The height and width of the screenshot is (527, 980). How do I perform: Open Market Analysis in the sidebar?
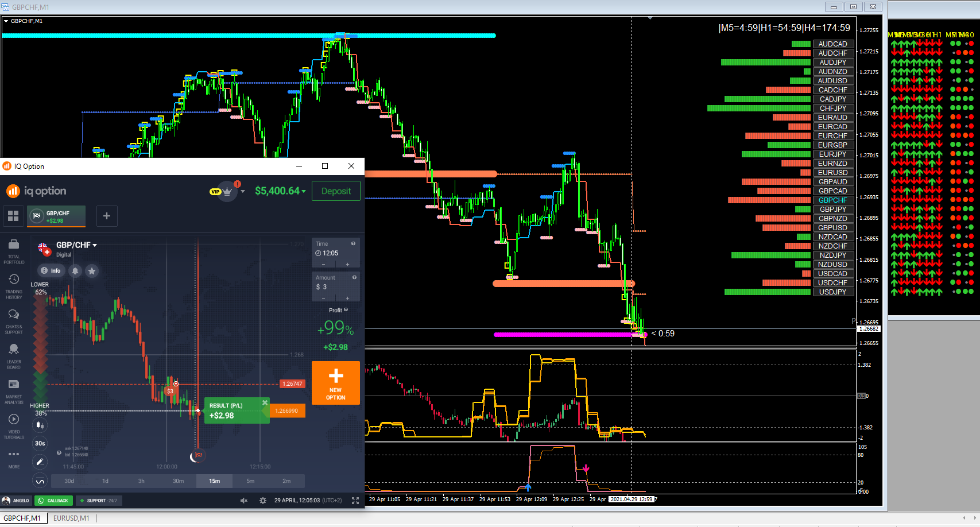click(x=14, y=392)
